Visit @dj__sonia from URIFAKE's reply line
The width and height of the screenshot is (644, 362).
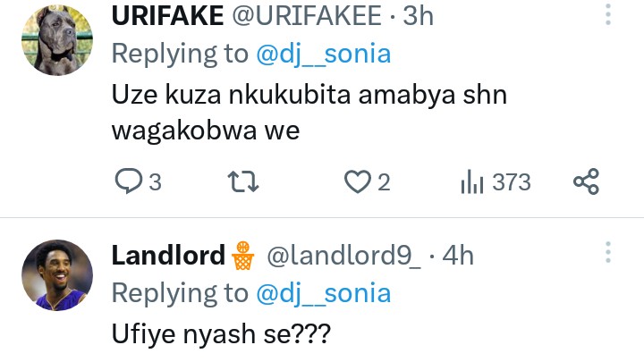point(324,54)
